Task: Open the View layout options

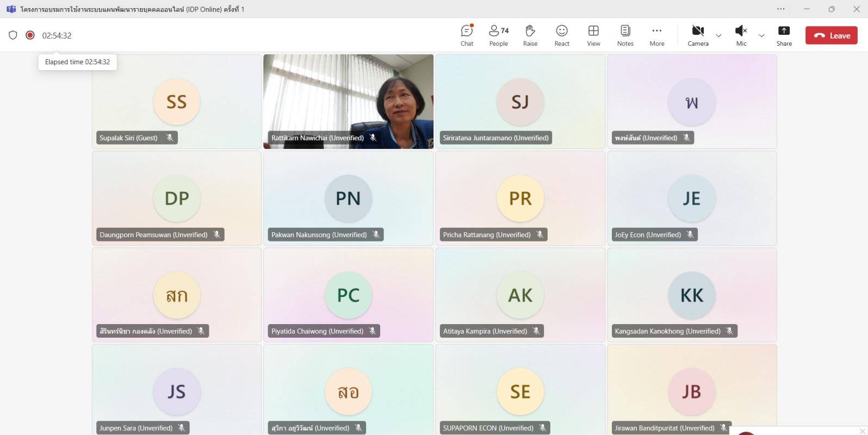Action: pyautogui.click(x=593, y=35)
